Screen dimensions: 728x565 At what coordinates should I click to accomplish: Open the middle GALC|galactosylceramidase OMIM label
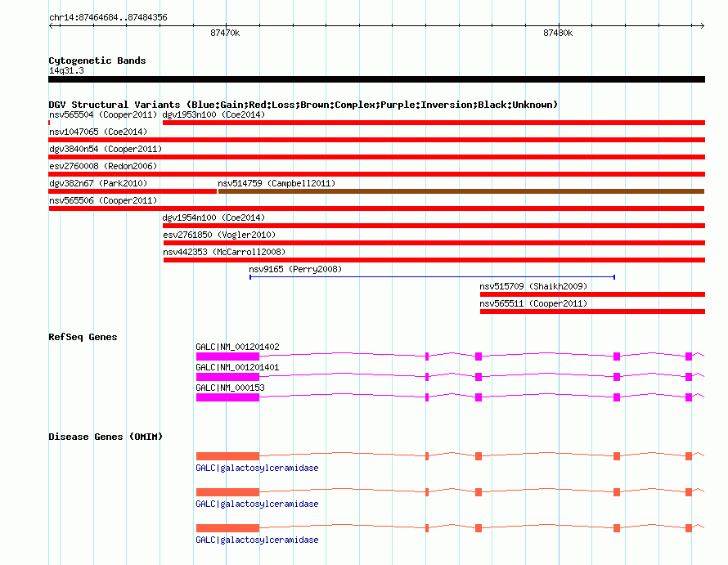(x=257, y=504)
